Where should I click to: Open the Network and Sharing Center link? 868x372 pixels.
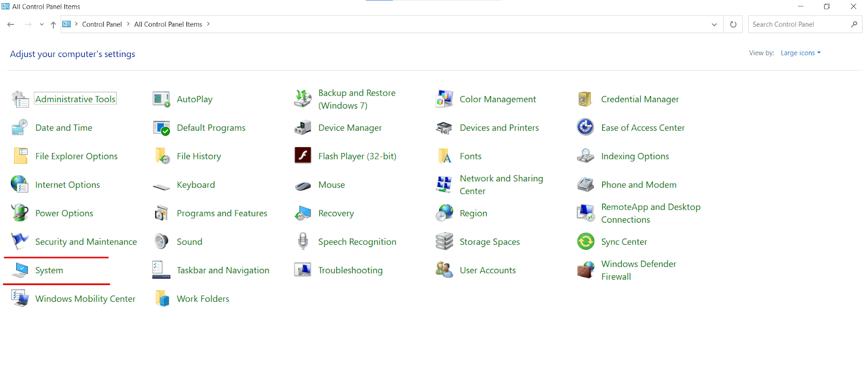click(501, 185)
